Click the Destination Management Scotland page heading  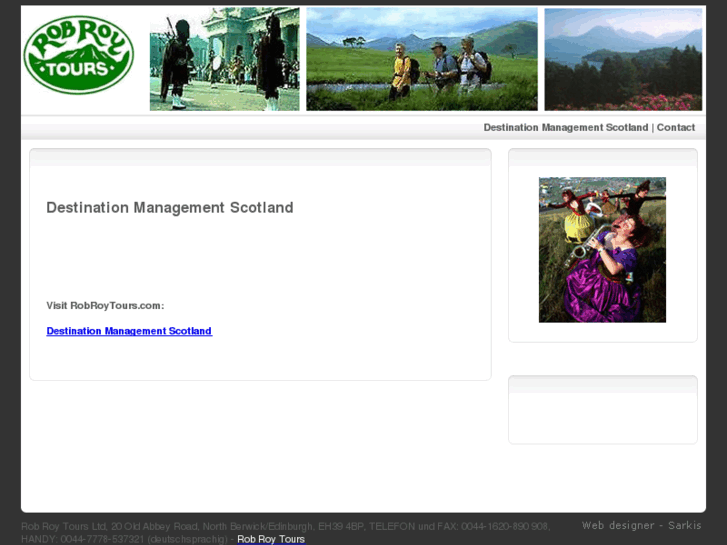[x=170, y=207]
